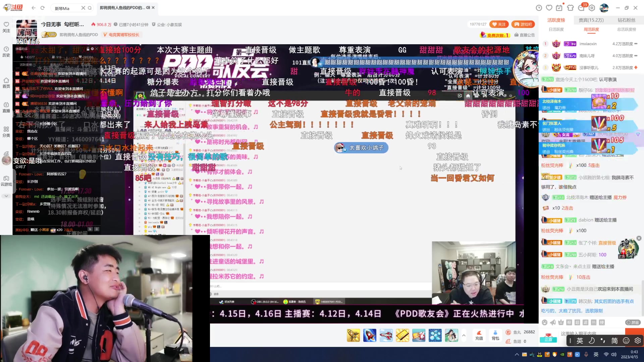Screen dimensions: 644x362
Task: Switch to 贵宾(15.2万) tab
Action: click(591, 20)
